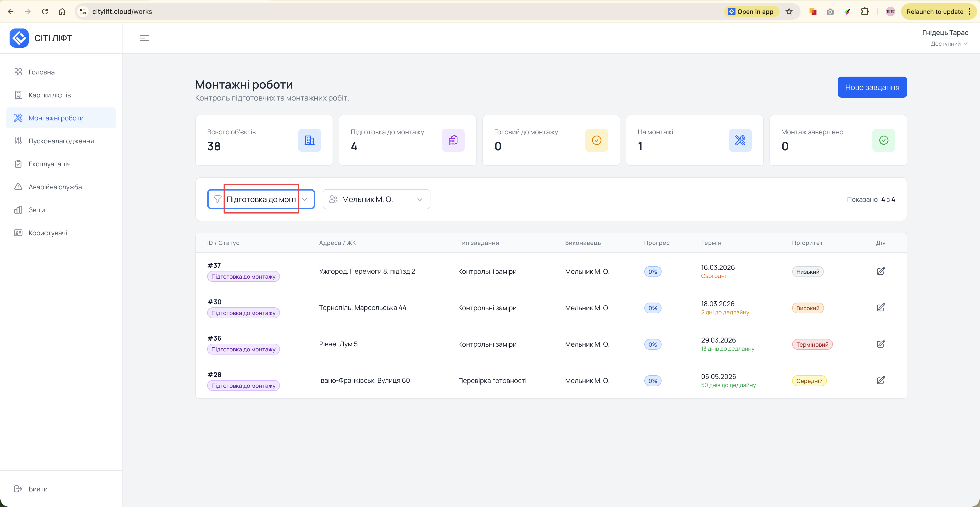This screenshot has height=507, width=980.
Task: Click the browser address bar URL
Action: click(x=122, y=11)
